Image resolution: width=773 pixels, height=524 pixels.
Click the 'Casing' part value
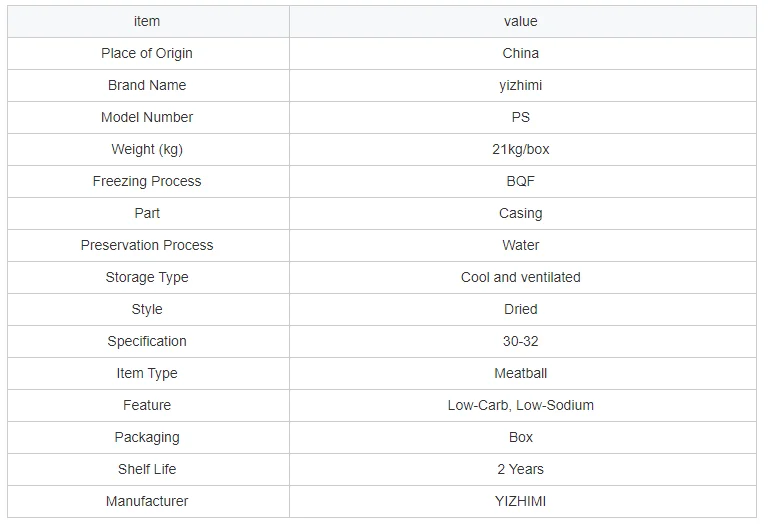click(520, 213)
